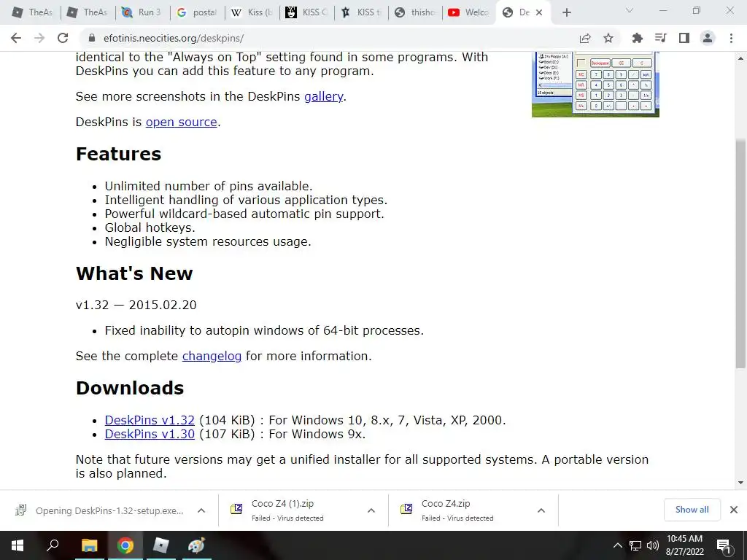This screenshot has width=747, height=560.
Task: Open the Roblox taskbar icon
Action: 161,545
